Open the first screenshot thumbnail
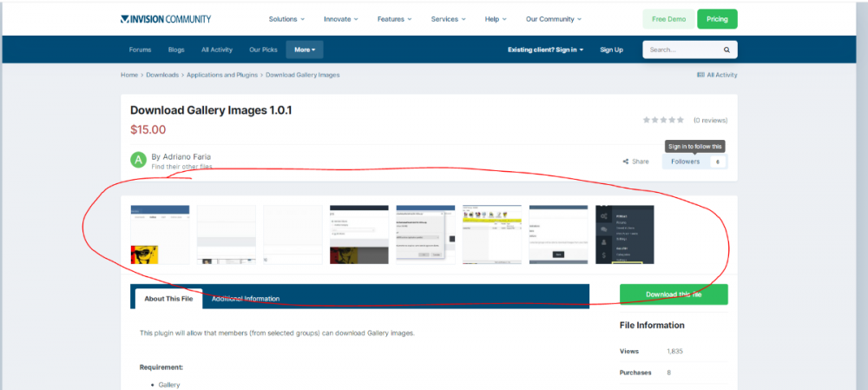868x390 pixels. click(x=160, y=235)
